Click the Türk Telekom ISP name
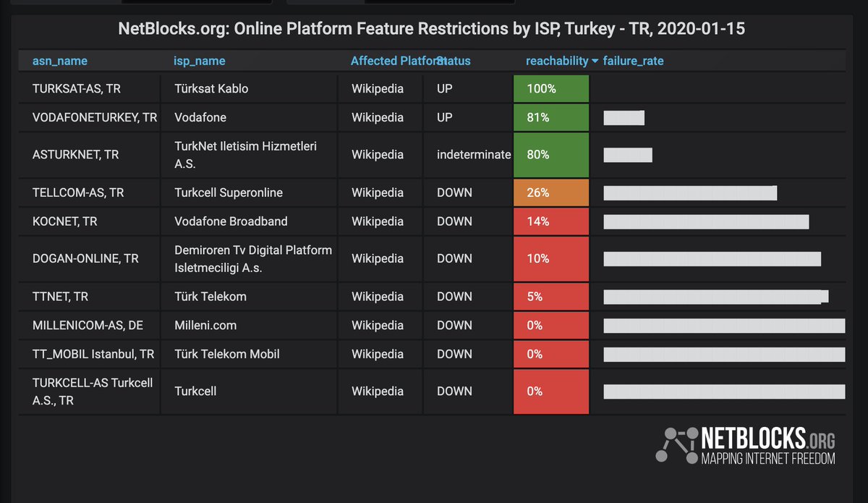868x503 pixels. [x=210, y=297]
